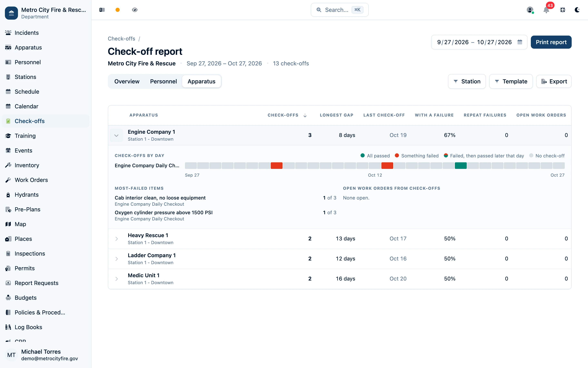Focus the Search field
This screenshot has height=368, width=588.
click(340, 10)
